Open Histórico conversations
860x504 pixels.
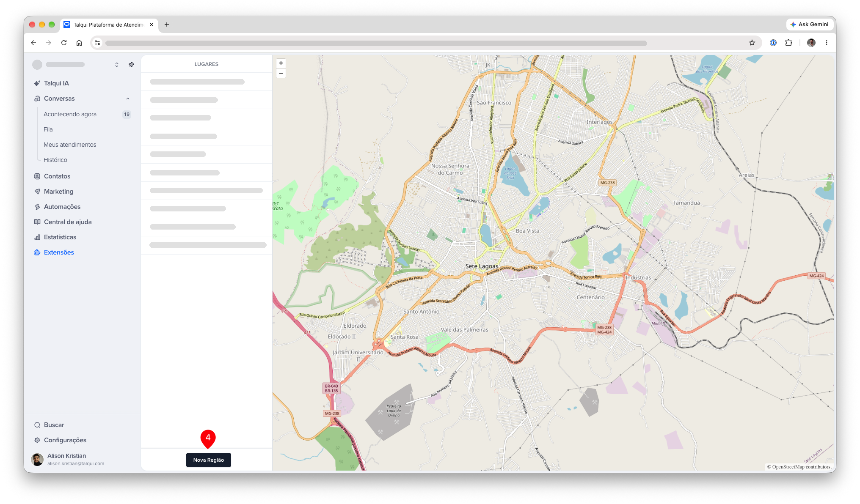pyautogui.click(x=55, y=160)
